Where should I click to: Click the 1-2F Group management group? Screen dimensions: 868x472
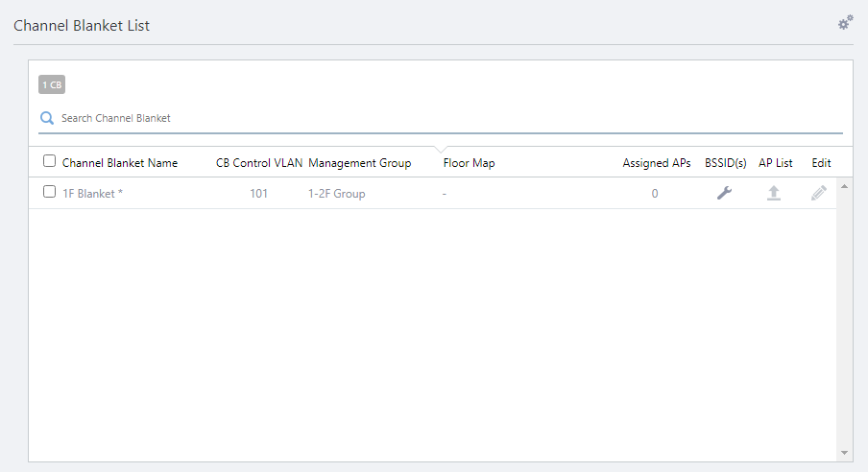336,193
